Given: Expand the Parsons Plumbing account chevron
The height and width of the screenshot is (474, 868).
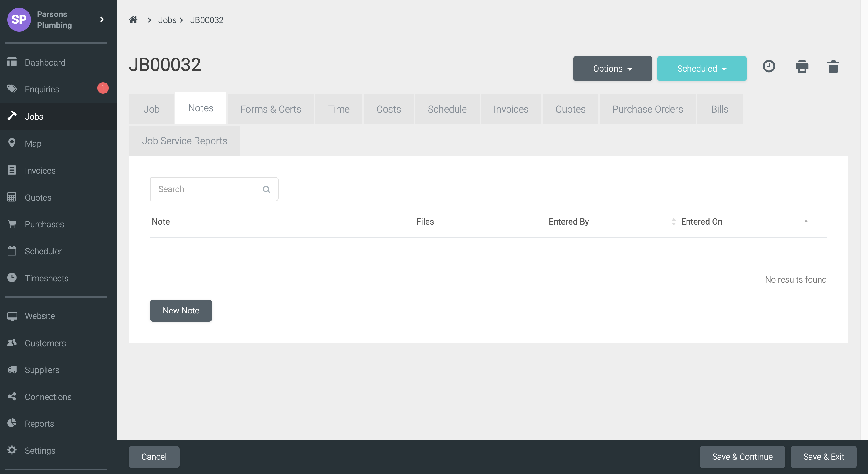Looking at the screenshot, I should tap(102, 19).
